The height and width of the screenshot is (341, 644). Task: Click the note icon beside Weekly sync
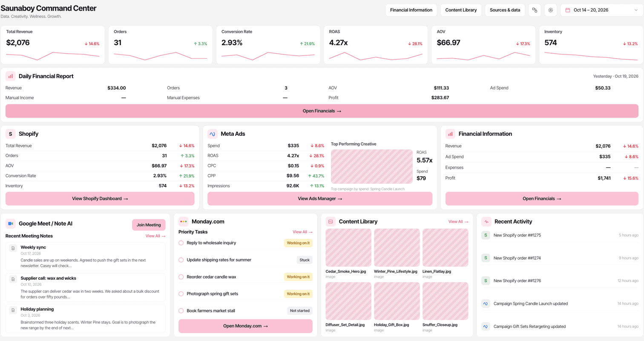pos(13,248)
